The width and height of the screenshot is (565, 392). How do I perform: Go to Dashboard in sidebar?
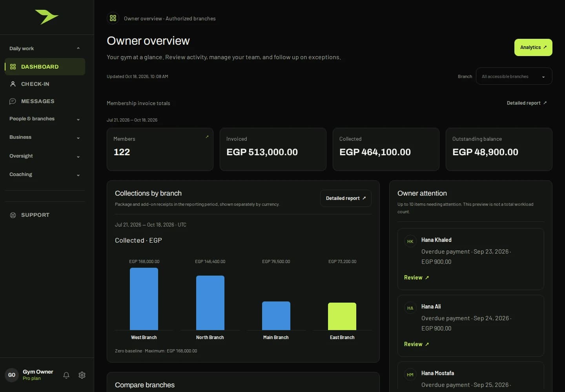click(x=45, y=67)
